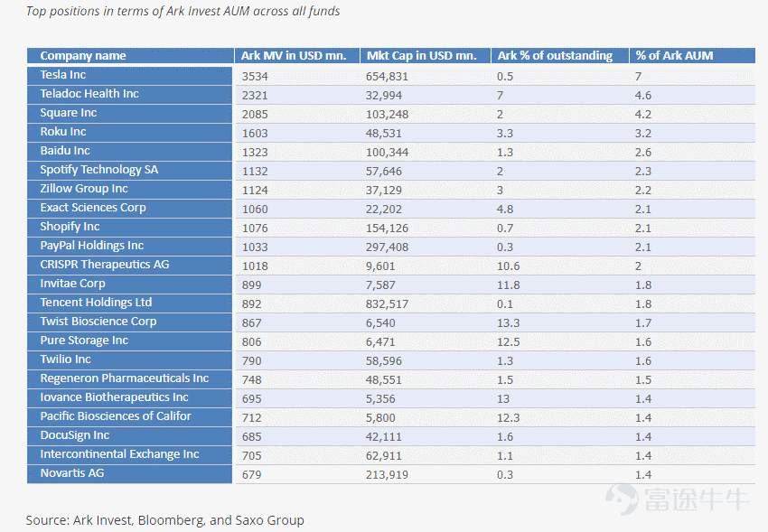
Task: Click Pure Storage's outstanding percentage 12.5
Action: 509,342
